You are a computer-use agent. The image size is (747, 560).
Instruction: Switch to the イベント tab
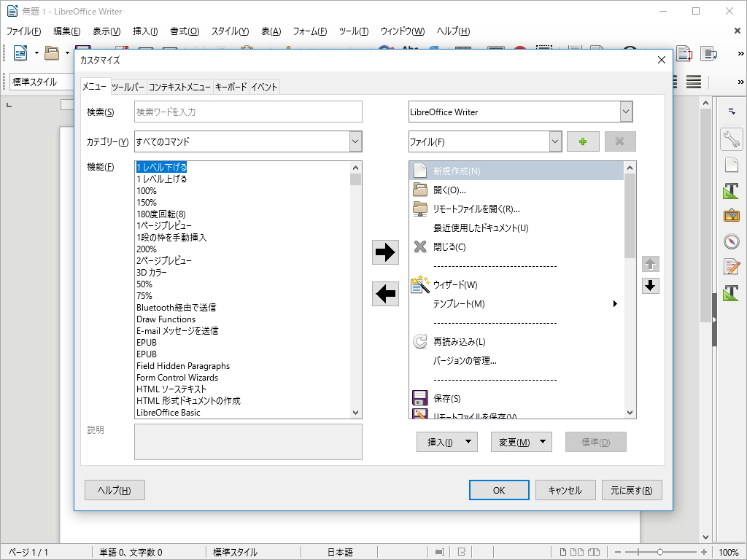[x=264, y=87]
